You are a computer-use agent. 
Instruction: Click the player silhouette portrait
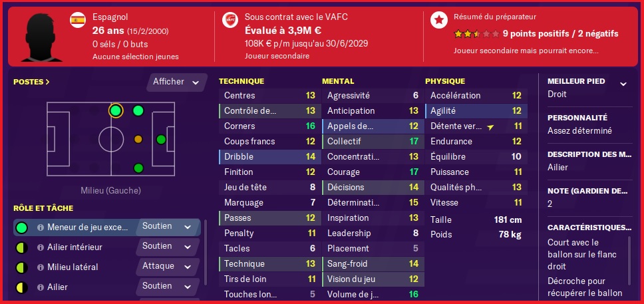tap(41, 37)
